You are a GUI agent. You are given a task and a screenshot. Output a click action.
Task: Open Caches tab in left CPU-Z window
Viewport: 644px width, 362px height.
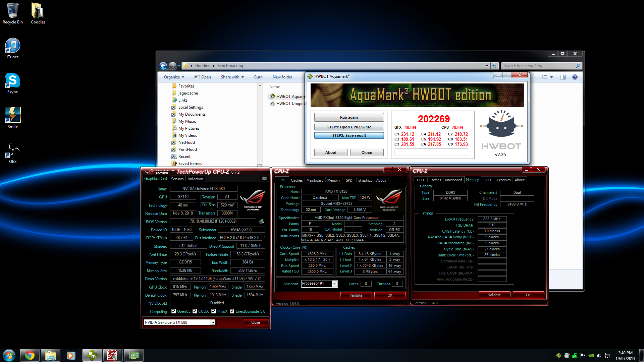coord(297,180)
